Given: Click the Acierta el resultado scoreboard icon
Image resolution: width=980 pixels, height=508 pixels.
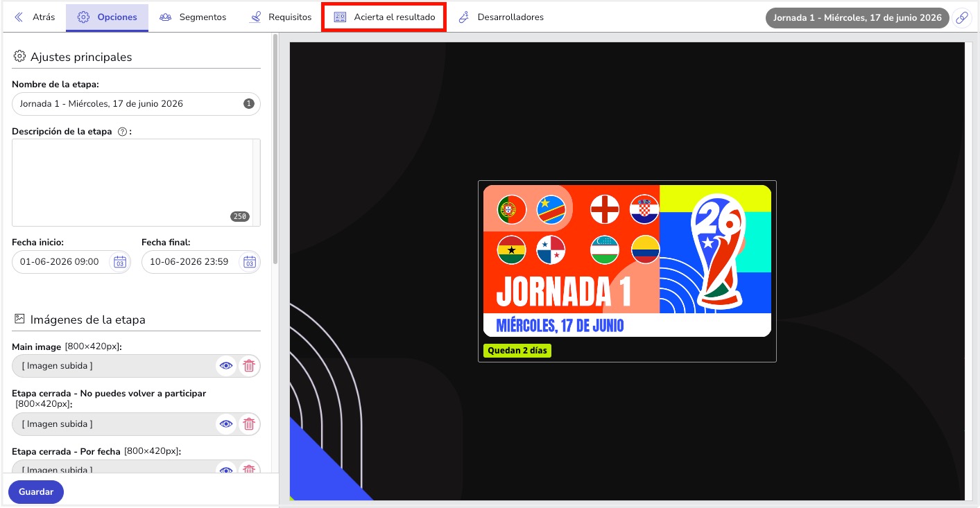Looking at the screenshot, I should 340,17.
